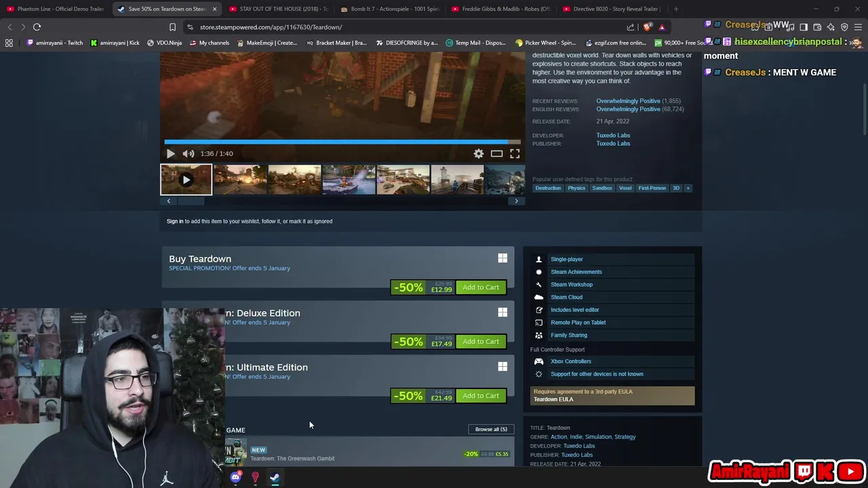Click the Sign in link
Viewport: 868px width, 488px height.
[175, 221]
